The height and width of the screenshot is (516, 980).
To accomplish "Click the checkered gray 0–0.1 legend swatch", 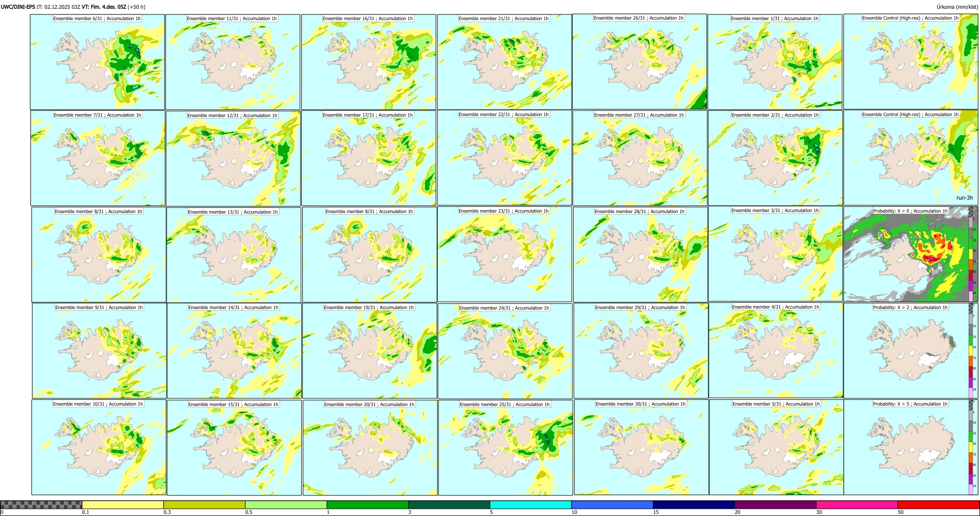I will [41, 505].
